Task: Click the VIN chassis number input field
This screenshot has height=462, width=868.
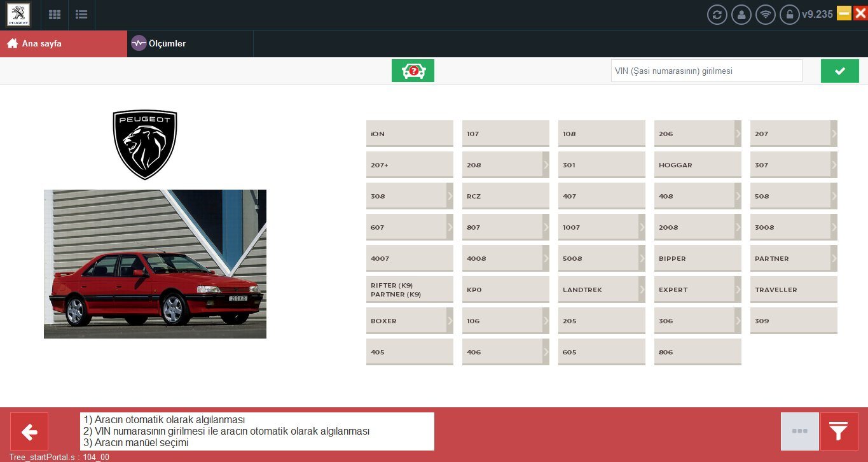Action: pos(706,71)
